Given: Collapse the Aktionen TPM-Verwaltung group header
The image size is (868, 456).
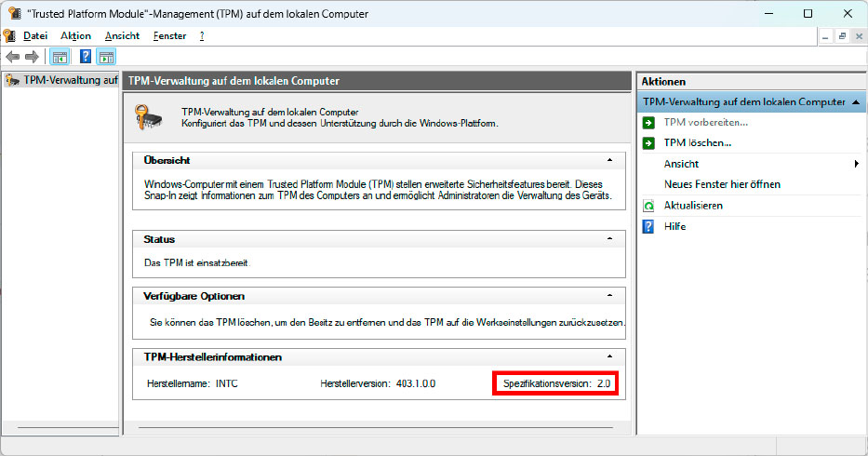Looking at the screenshot, I should pos(855,101).
